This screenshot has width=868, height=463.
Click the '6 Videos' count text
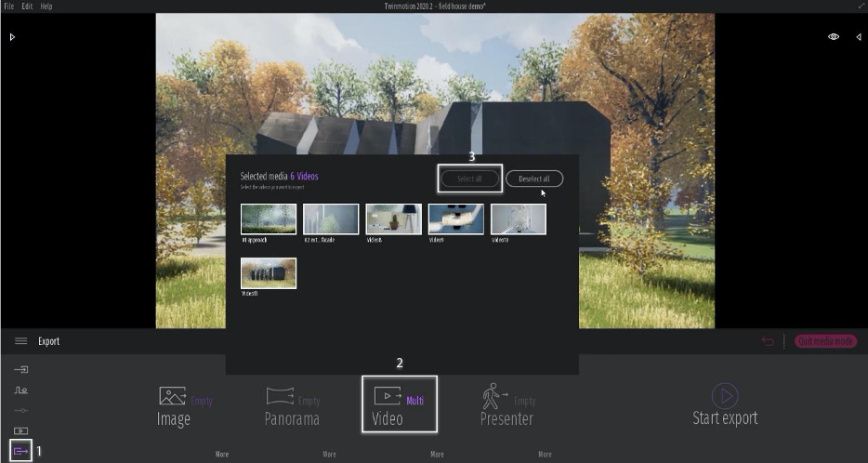tap(305, 176)
